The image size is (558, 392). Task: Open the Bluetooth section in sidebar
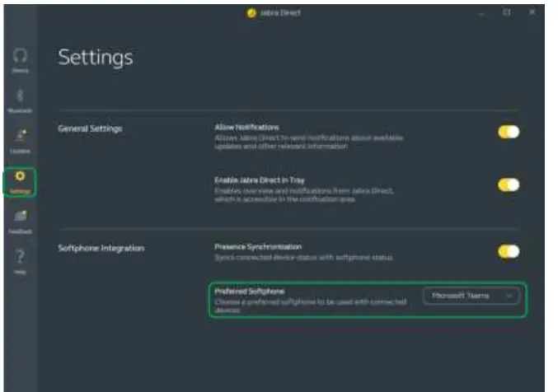click(x=21, y=96)
